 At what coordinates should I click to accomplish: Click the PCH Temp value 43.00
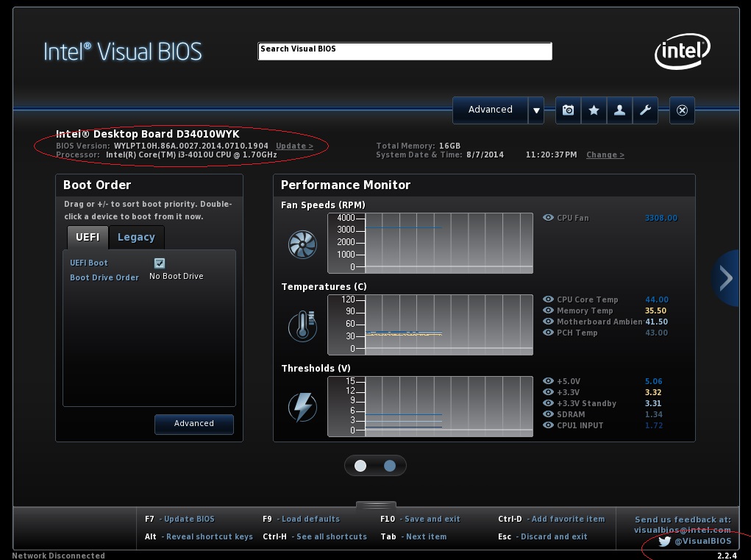click(656, 333)
